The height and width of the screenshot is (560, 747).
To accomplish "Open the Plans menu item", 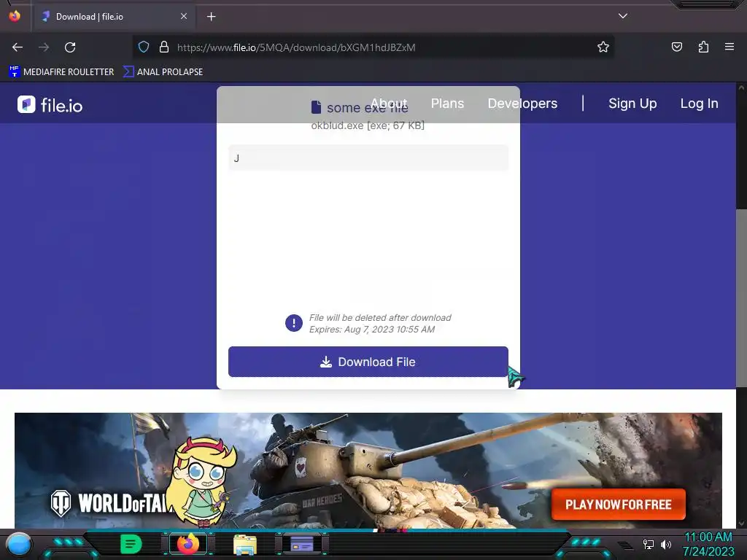I will click(447, 104).
